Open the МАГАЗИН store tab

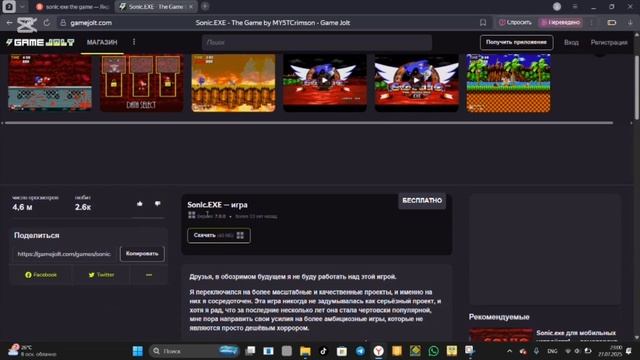coord(102,42)
